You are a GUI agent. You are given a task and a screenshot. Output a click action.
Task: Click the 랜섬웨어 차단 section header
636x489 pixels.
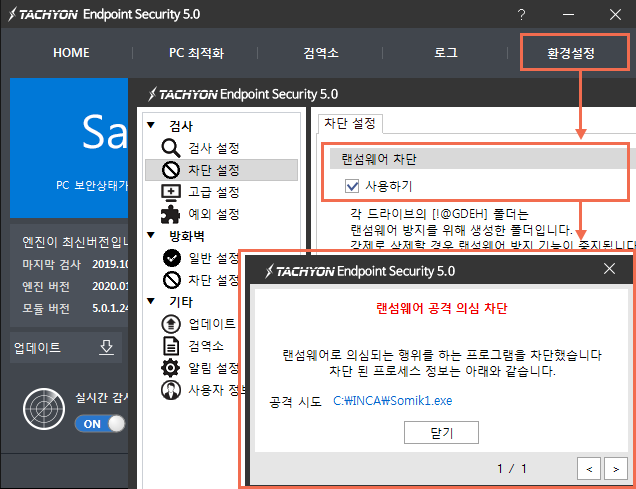click(480, 159)
